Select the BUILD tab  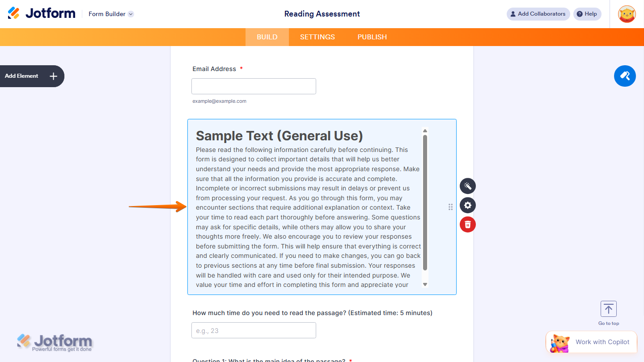pos(267,37)
